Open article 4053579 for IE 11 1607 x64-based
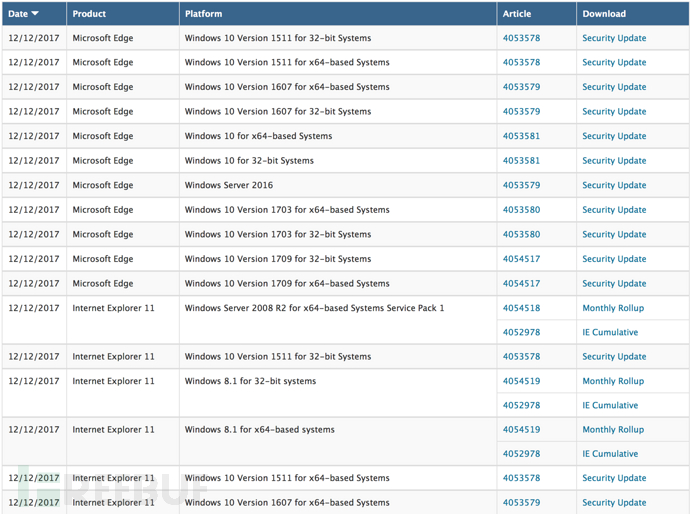690x514 pixels. tap(521, 503)
